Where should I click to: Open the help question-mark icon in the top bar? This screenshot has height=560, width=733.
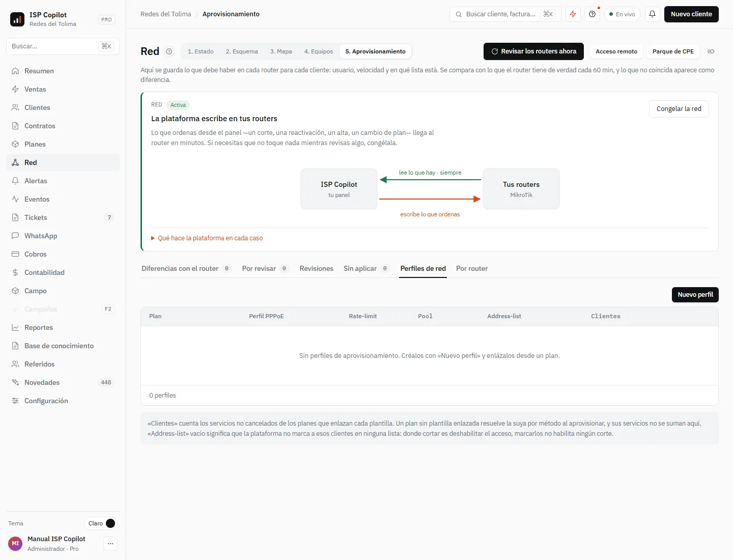tap(592, 14)
